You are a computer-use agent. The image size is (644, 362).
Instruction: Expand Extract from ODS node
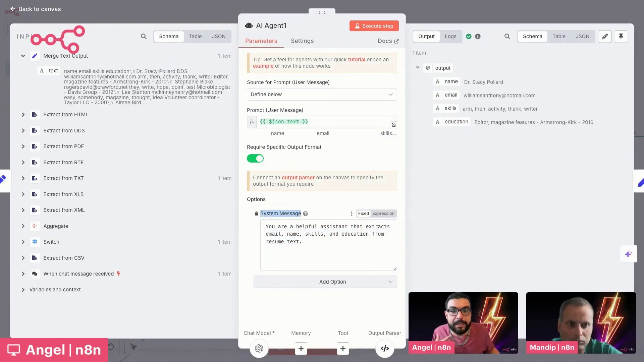pos(23,131)
